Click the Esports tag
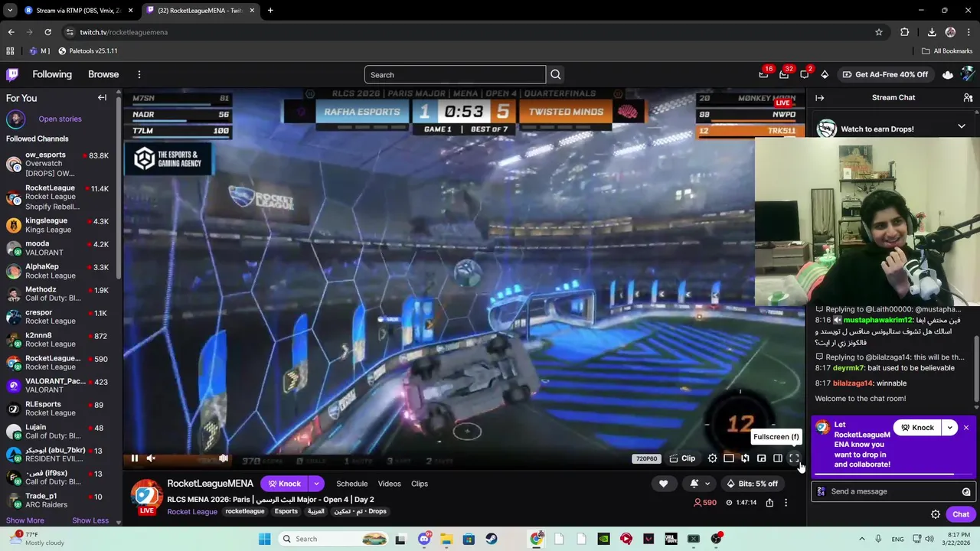This screenshot has height=551, width=980. pyautogui.click(x=286, y=511)
